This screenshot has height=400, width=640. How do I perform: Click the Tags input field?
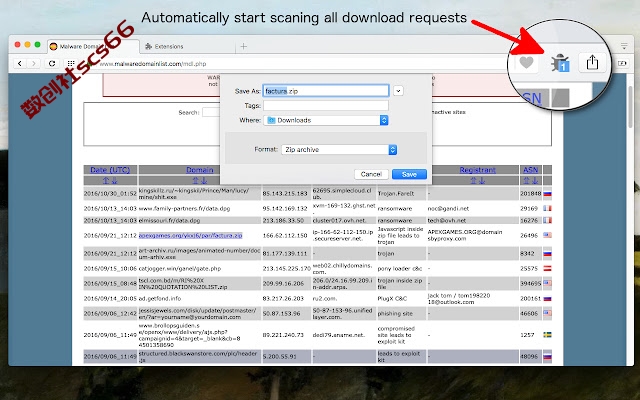click(326, 105)
